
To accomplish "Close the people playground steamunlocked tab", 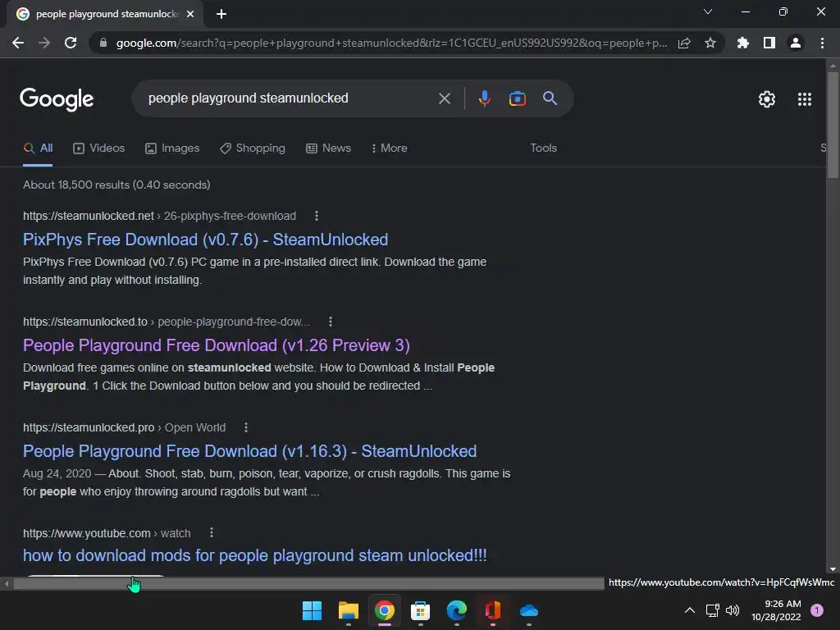I will click(190, 14).
